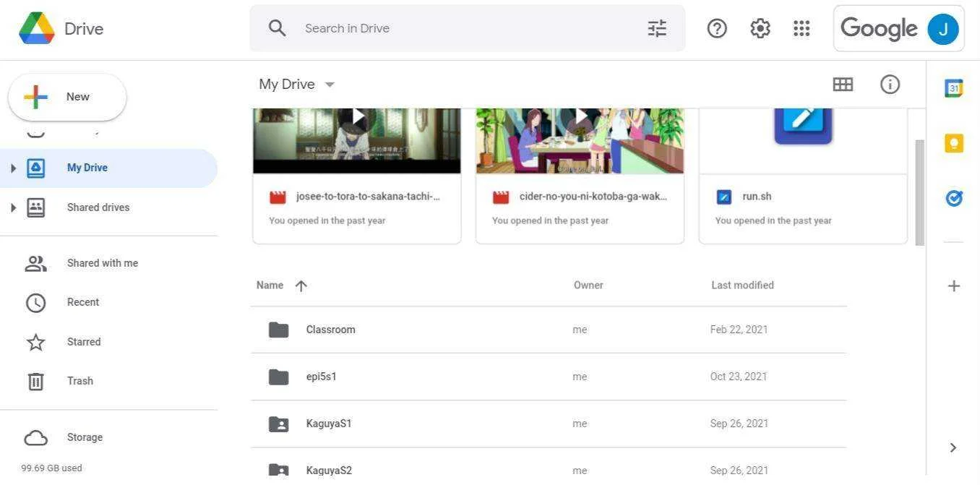Open the account avatar J
This screenshot has height=485, width=980.
[942, 29]
